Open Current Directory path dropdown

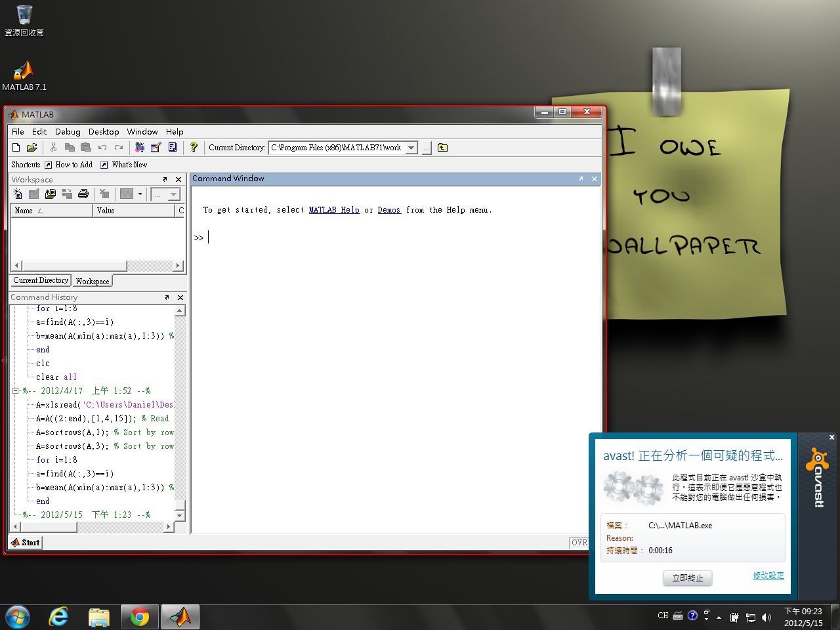[411, 148]
